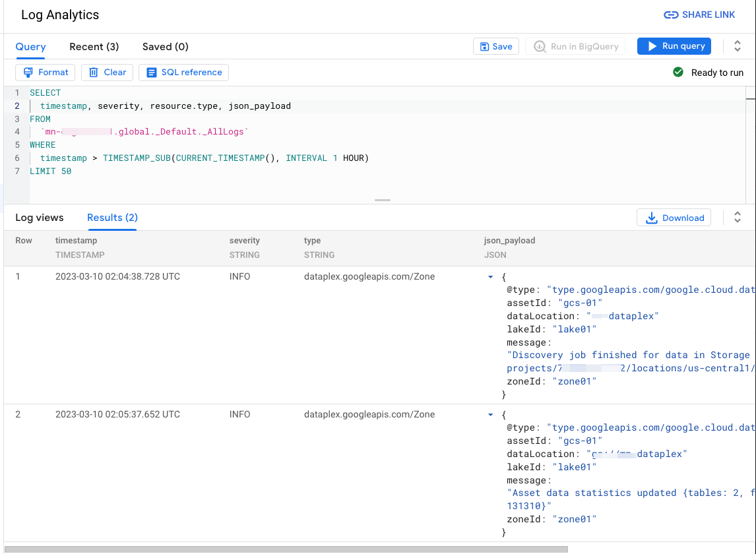Run the current query
Viewport: 756px width, 554px height.
coord(674,46)
